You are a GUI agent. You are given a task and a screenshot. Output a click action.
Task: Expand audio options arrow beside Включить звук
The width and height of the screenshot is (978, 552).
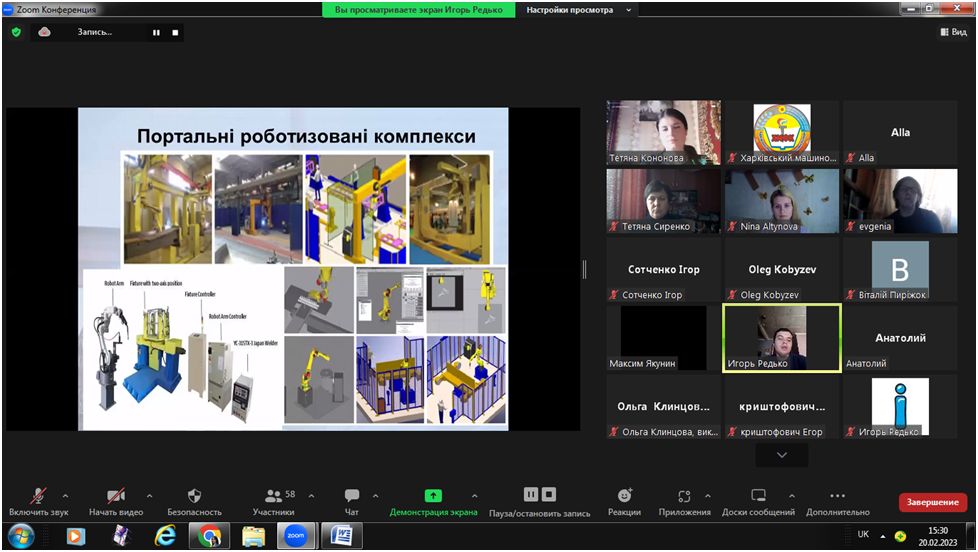65,496
